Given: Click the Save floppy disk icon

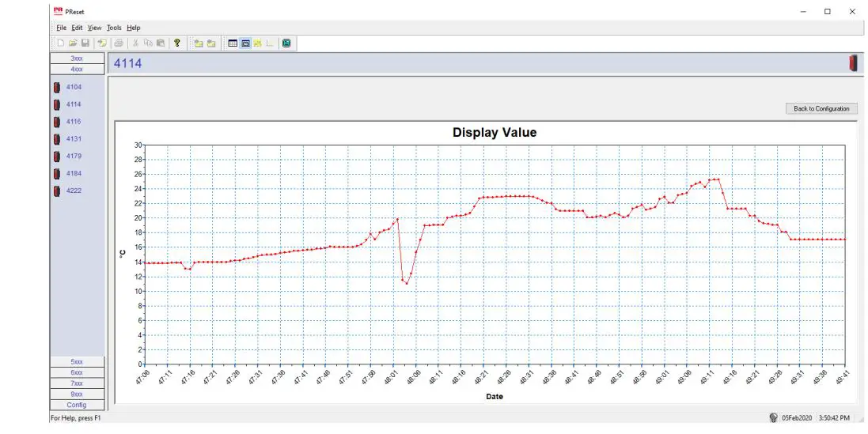Looking at the screenshot, I should point(85,43).
